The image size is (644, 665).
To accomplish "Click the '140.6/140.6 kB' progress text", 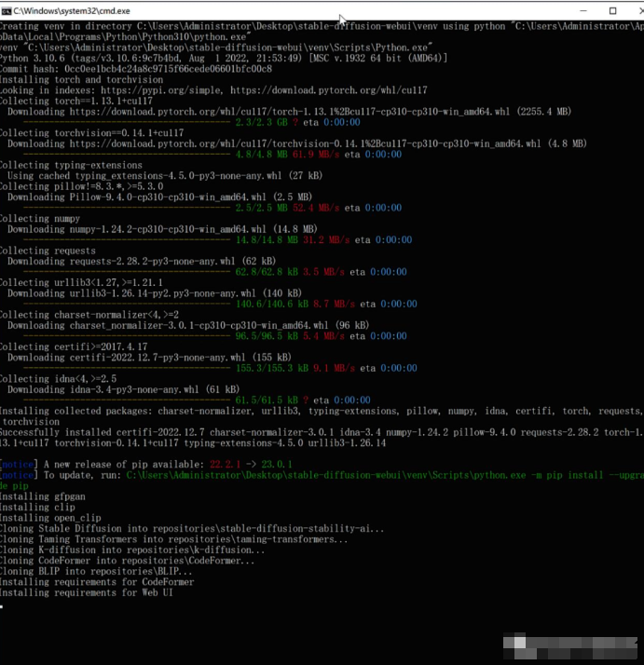I will coord(272,304).
